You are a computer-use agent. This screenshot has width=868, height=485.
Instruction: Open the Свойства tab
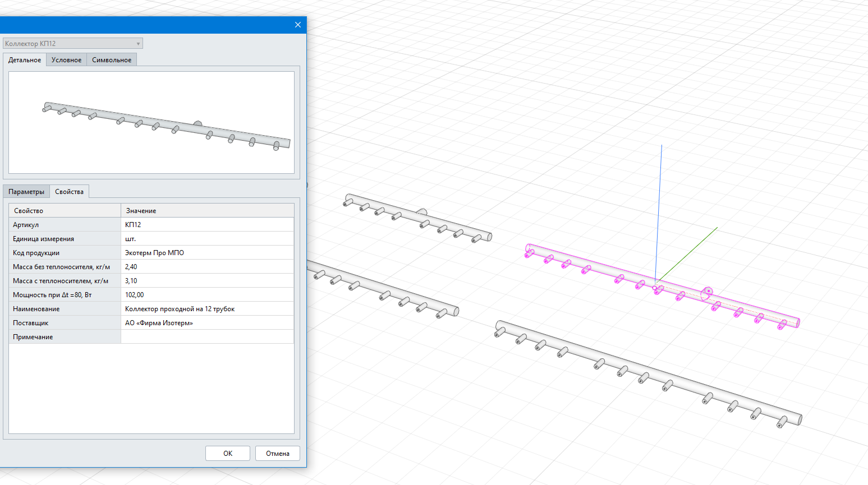[69, 192]
